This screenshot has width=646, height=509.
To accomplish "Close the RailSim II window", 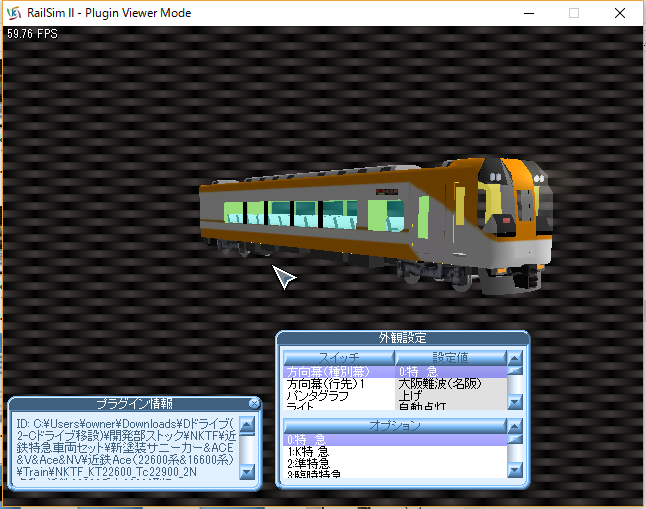I will [x=620, y=13].
